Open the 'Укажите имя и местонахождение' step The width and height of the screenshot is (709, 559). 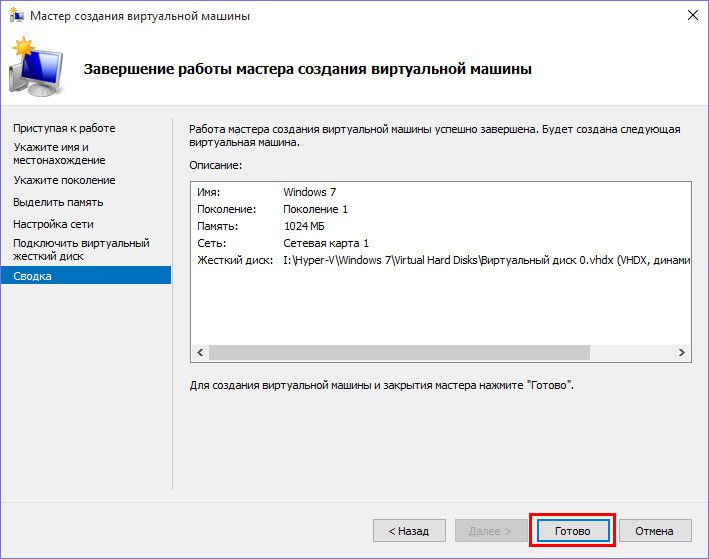click(x=59, y=153)
